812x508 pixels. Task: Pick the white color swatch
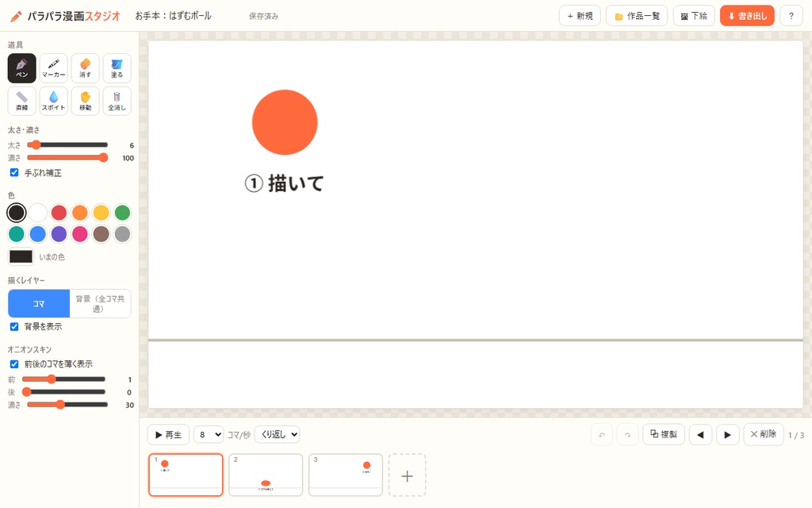[x=38, y=213]
